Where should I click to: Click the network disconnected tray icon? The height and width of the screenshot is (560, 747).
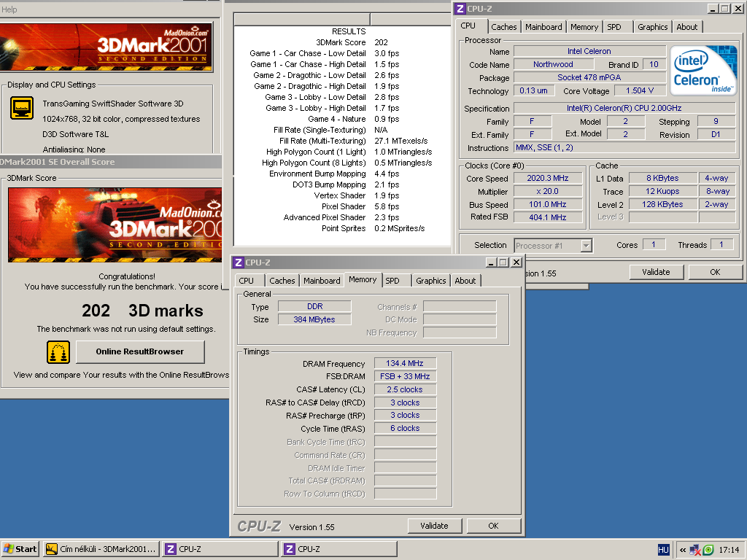point(695,550)
